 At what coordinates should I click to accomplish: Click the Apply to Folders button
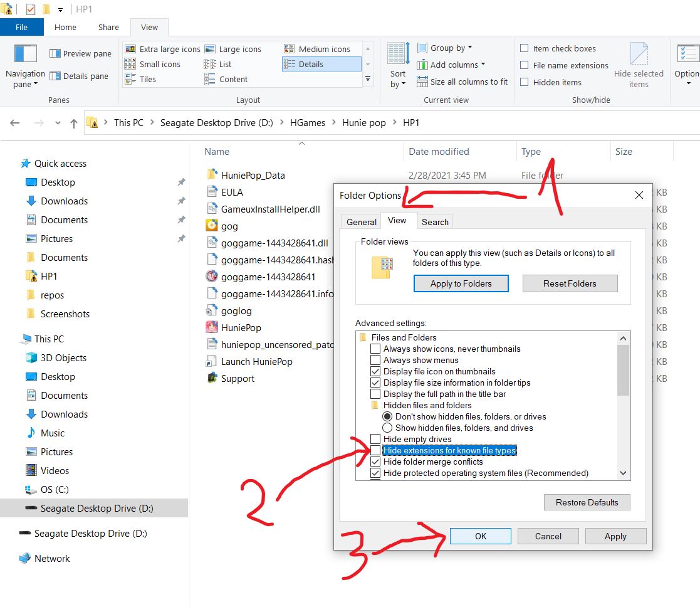click(x=461, y=283)
